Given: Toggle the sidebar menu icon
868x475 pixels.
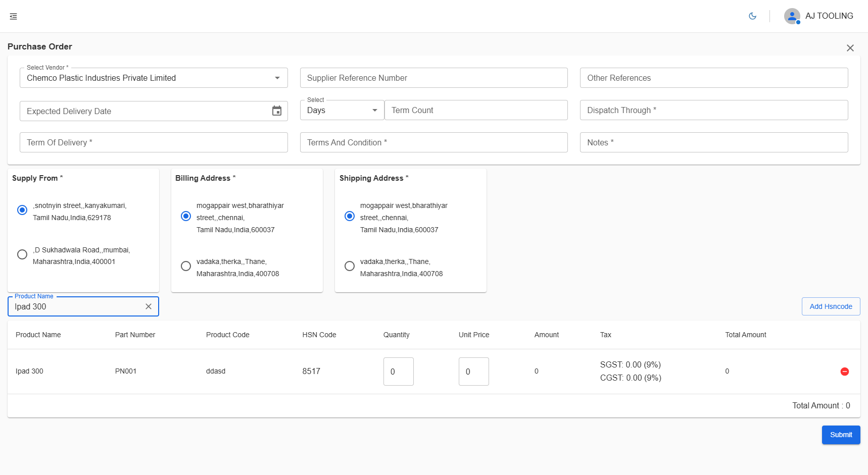Looking at the screenshot, I should pyautogui.click(x=14, y=17).
